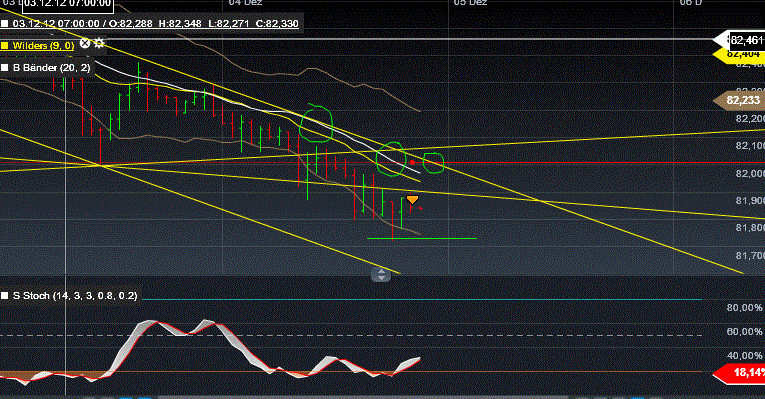Click the 40,00% stochastic axis label
Screen dimensions: 765x399
pyautogui.click(x=745, y=356)
